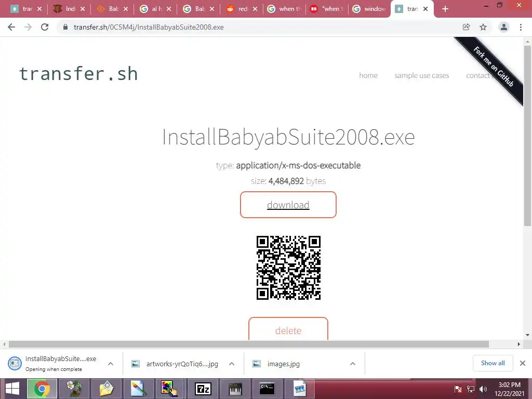Reload the transfer.sh page
532x399 pixels.
pos(45,27)
